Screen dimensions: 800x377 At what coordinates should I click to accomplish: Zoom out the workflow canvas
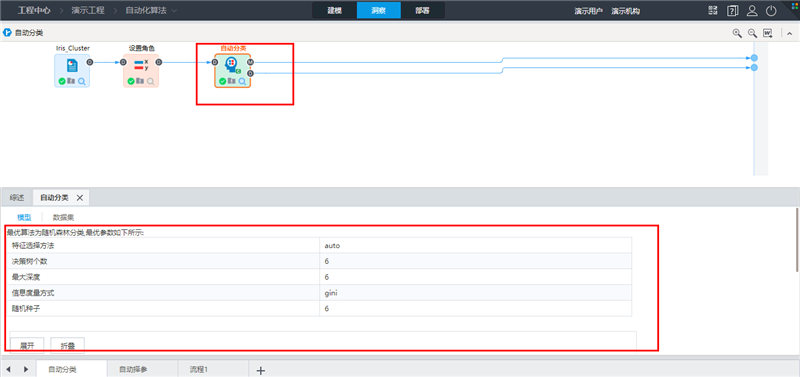(x=752, y=33)
